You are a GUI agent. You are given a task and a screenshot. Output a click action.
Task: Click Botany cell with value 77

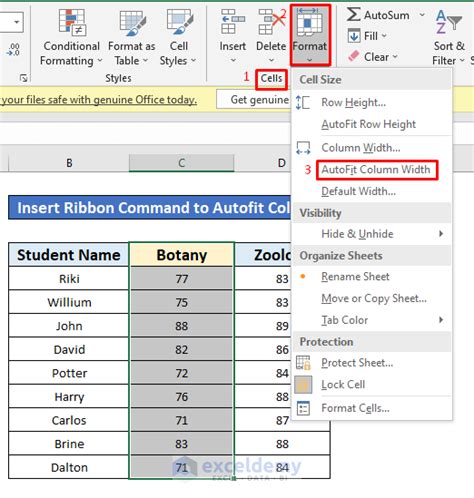coord(182,279)
